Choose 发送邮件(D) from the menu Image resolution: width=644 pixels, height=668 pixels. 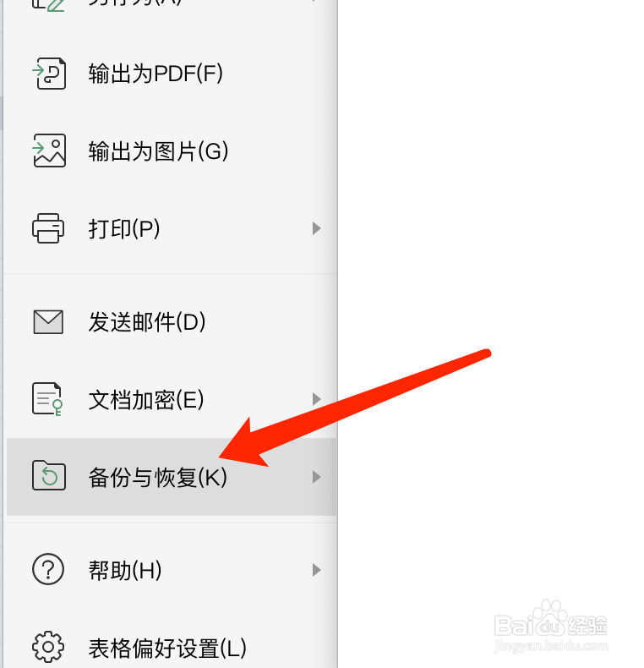(147, 322)
